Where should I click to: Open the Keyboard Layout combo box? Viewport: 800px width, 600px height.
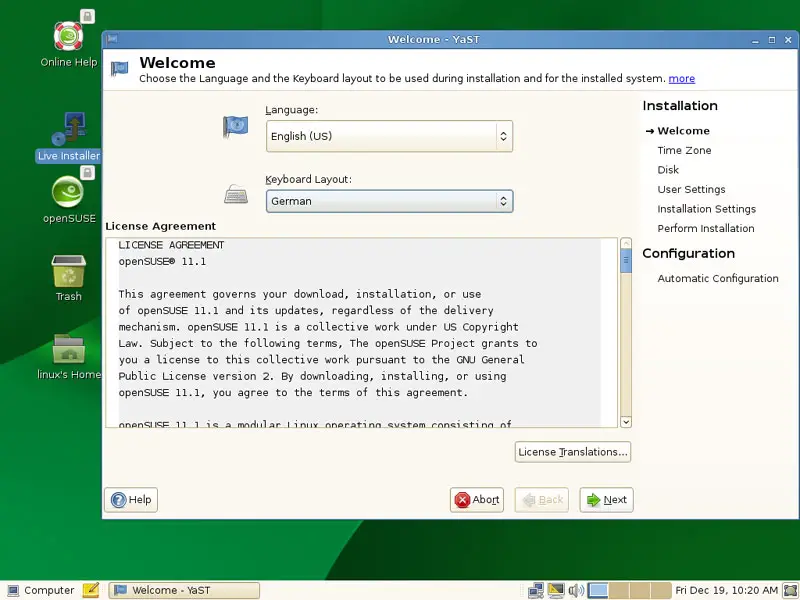(x=389, y=201)
